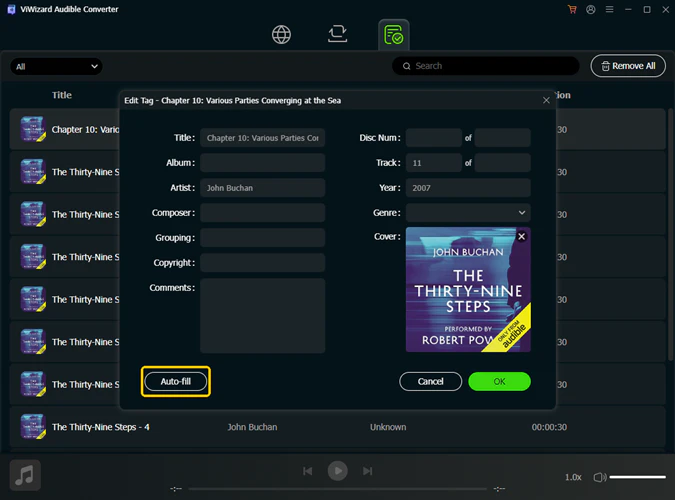The width and height of the screenshot is (675, 500).
Task: Expand the Genre dropdown
Action: click(x=468, y=213)
